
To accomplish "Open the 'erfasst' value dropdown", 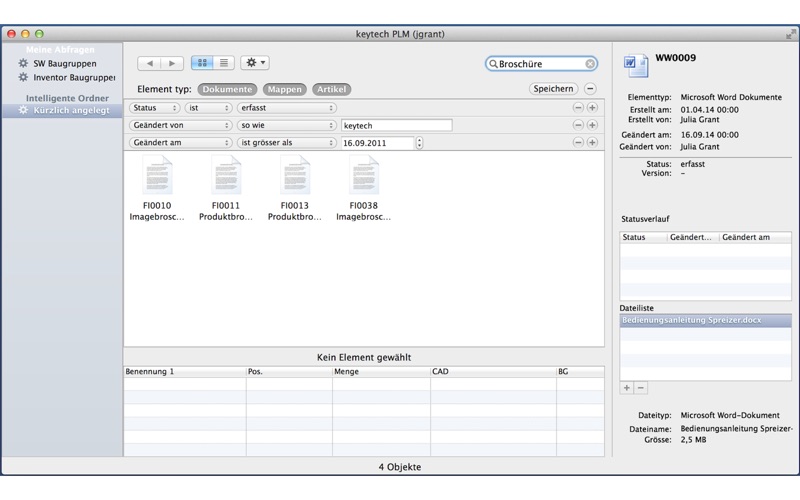I will tap(287, 108).
